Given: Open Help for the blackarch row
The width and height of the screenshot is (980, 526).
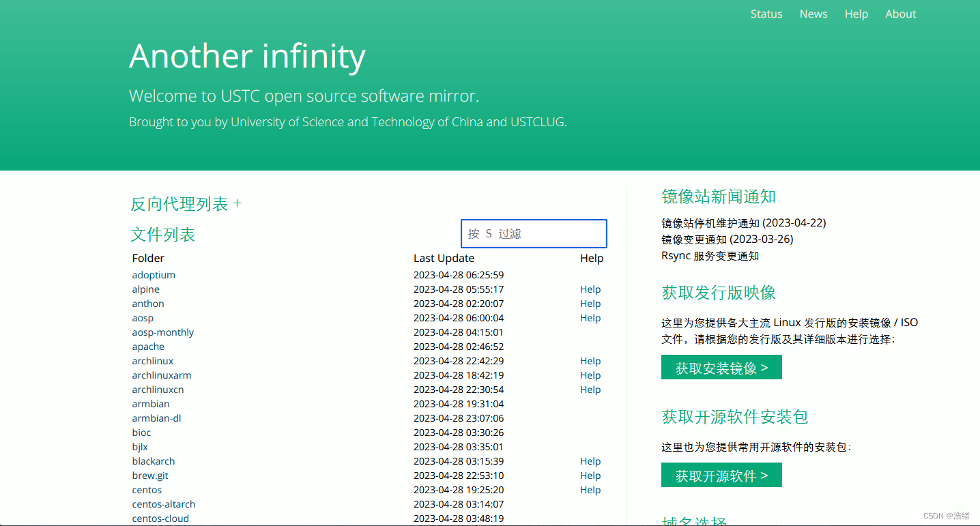Looking at the screenshot, I should (x=590, y=461).
